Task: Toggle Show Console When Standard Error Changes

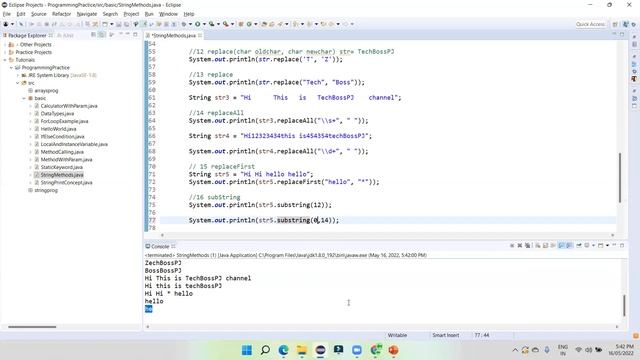Action: point(569,245)
